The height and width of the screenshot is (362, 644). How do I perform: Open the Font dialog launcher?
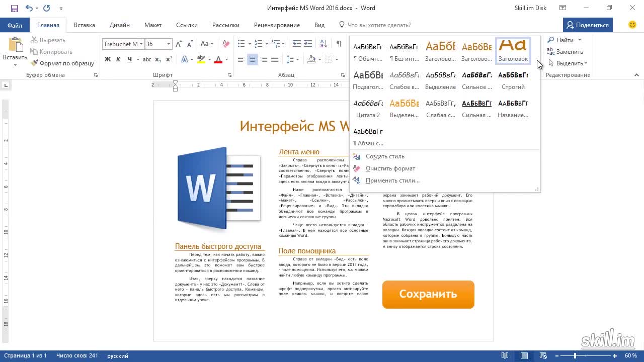229,75
